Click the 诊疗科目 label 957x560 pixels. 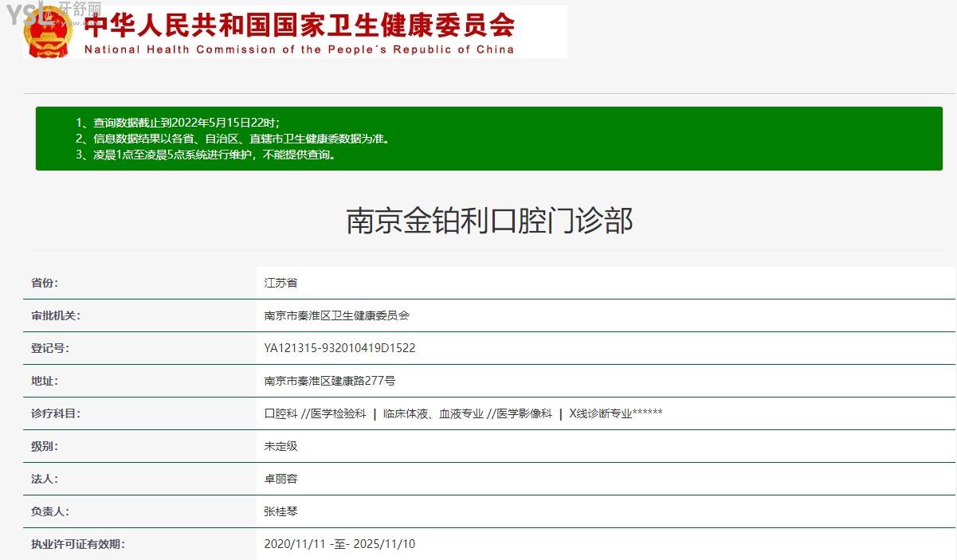[56, 413]
